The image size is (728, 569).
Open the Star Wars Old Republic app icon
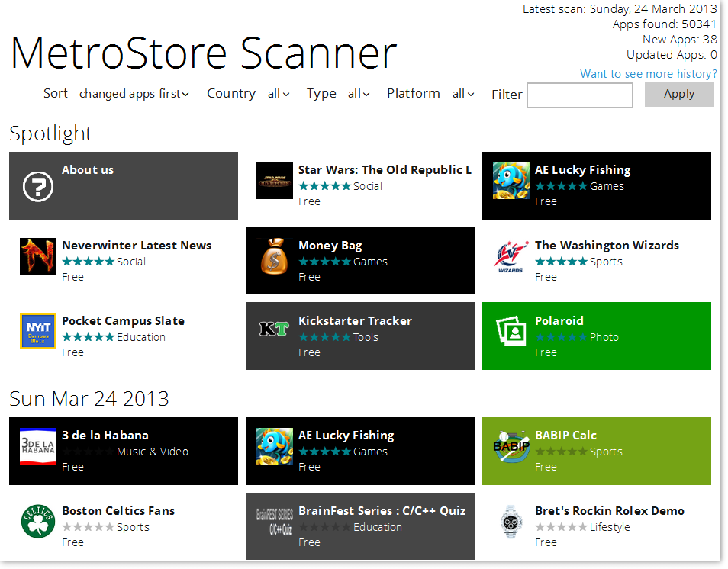pos(275,181)
